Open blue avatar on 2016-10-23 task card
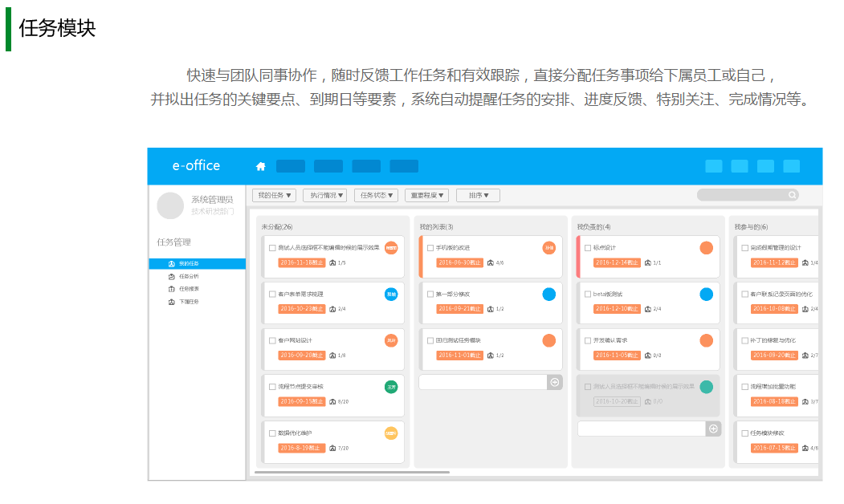The height and width of the screenshot is (504, 844). [x=391, y=295]
